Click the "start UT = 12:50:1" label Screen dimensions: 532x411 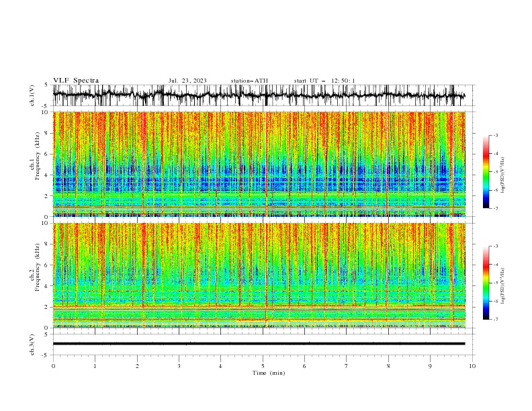pyautogui.click(x=324, y=81)
